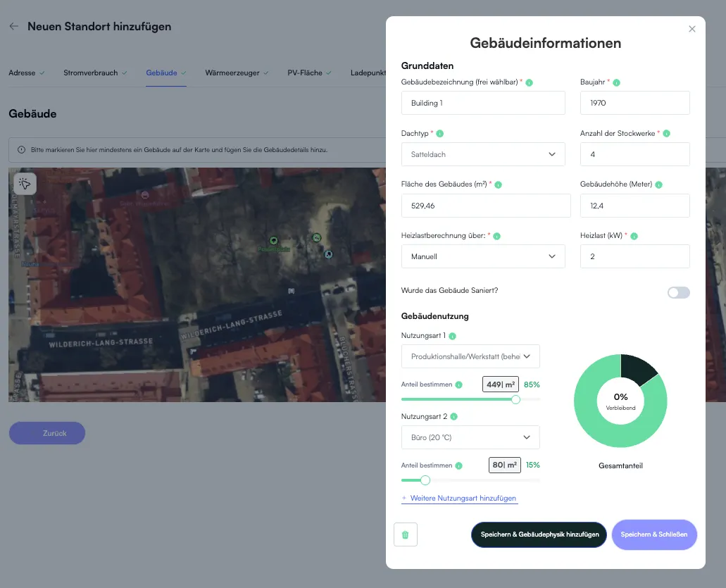The width and height of the screenshot is (726, 588).
Task: Click the Gebäudebezeichnung field with Building 1
Action: [x=483, y=103]
